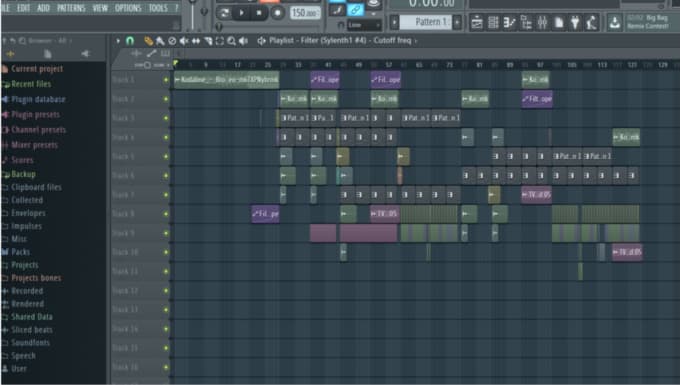Screen dimensions: 680x385
Task: Mute Track 1 with its green light
Action: point(166,80)
